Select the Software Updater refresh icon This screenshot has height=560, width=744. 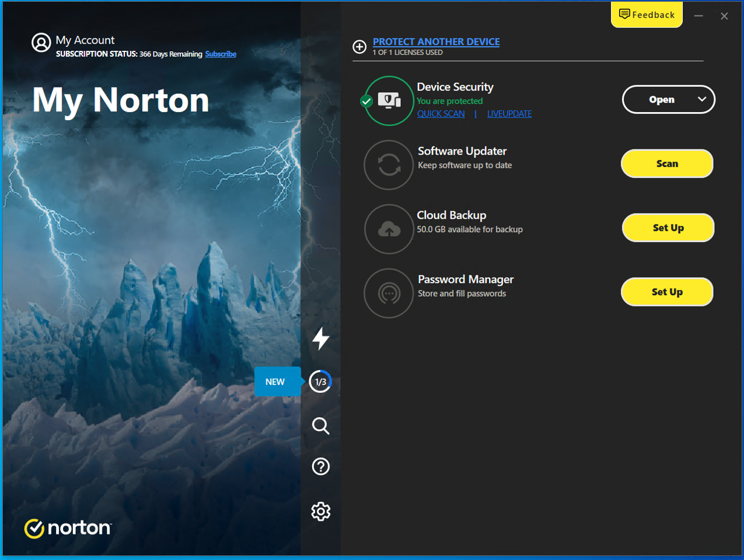(389, 165)
